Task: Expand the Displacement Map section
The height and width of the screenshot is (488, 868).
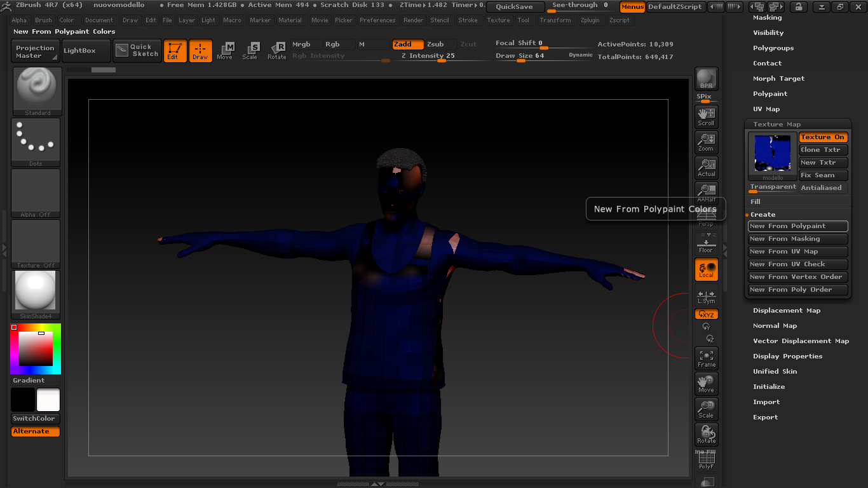Action: pyautogui.click(x=786, y=311)
